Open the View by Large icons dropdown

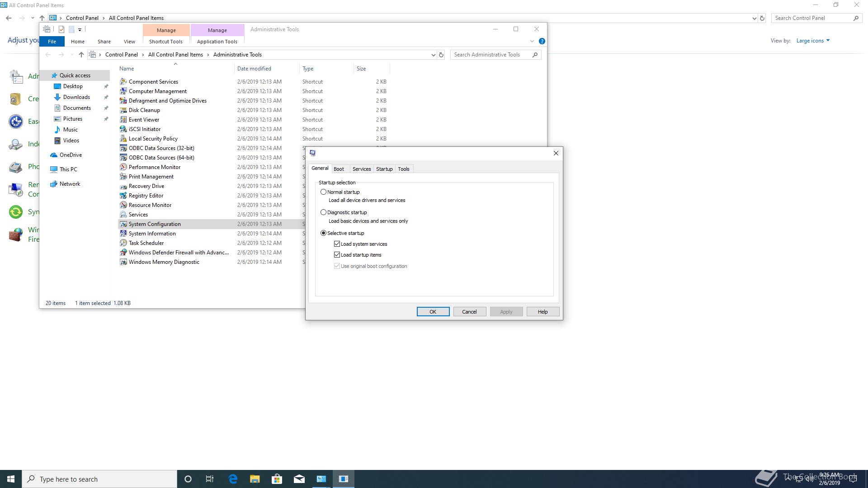(813, 41)
